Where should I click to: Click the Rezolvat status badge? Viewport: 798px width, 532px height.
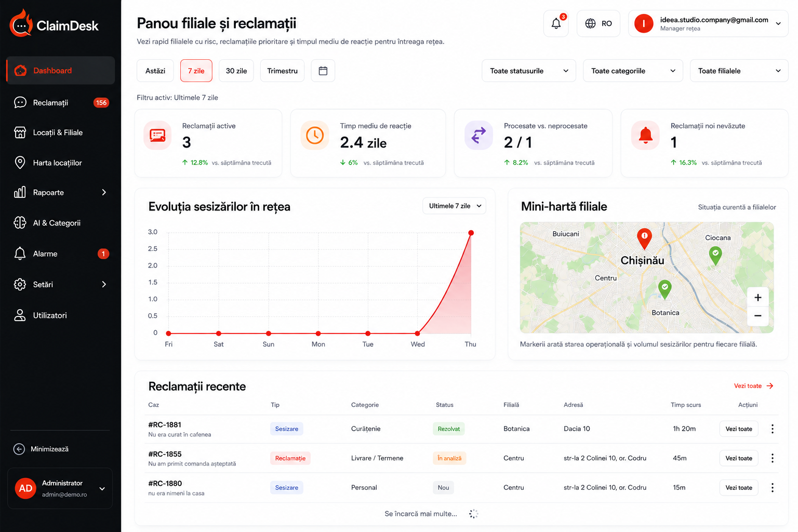[449, 429]
